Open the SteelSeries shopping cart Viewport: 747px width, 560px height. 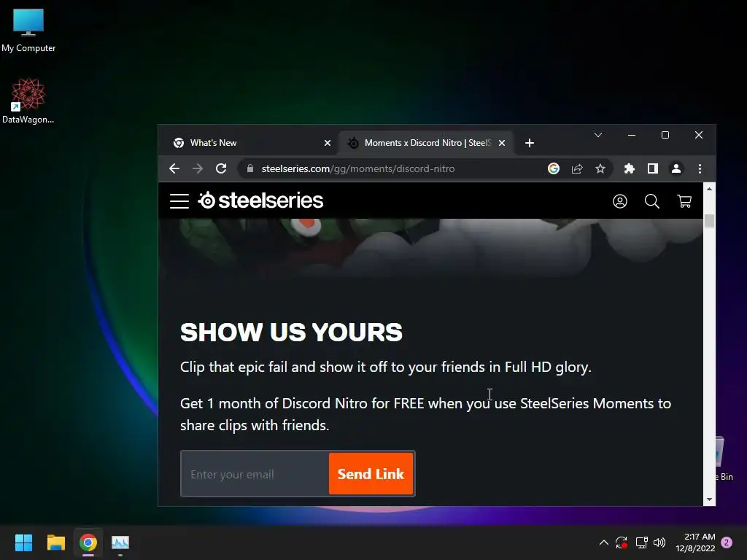pos(684,201)
